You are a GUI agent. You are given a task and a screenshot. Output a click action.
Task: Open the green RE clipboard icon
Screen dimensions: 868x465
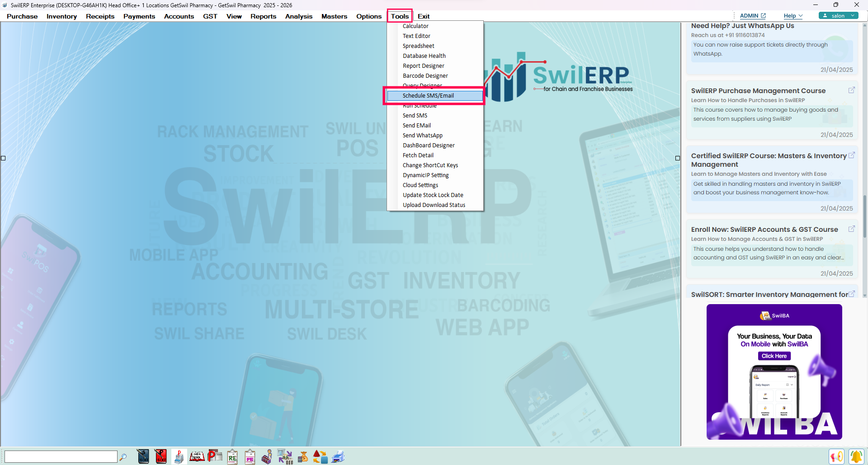coord(232,456)
